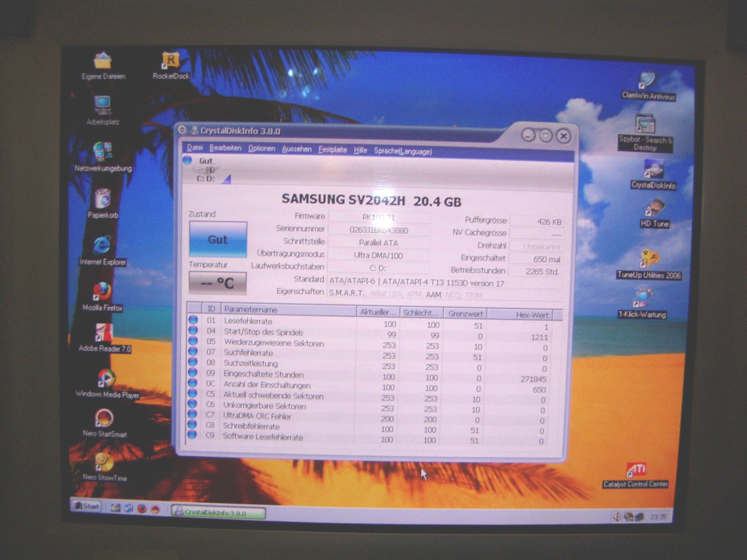Click the Start button on the taskbar
The width and height of the screenshot is (747, 560).
87,506
